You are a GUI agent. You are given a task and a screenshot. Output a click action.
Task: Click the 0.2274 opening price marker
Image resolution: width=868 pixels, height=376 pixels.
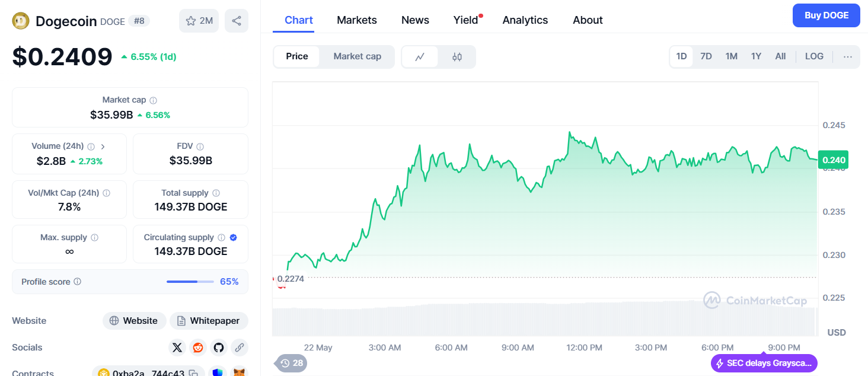291,278
